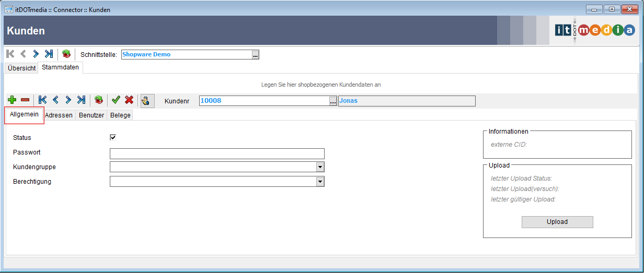Refresh data in toolbar next to Schnittstelle
The image size is (644, 273).
click(66, 54)
